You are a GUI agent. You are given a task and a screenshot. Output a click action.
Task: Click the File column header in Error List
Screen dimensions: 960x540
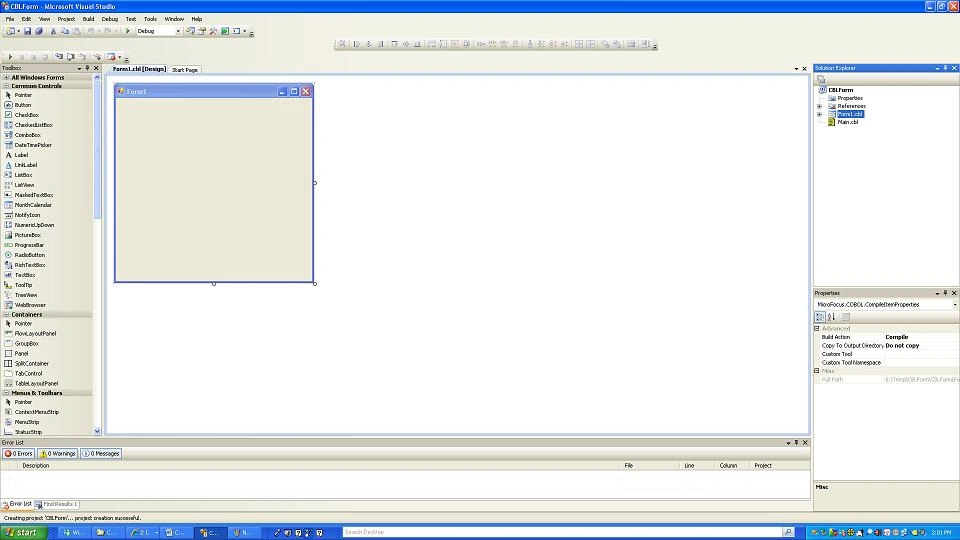(628, 465)
